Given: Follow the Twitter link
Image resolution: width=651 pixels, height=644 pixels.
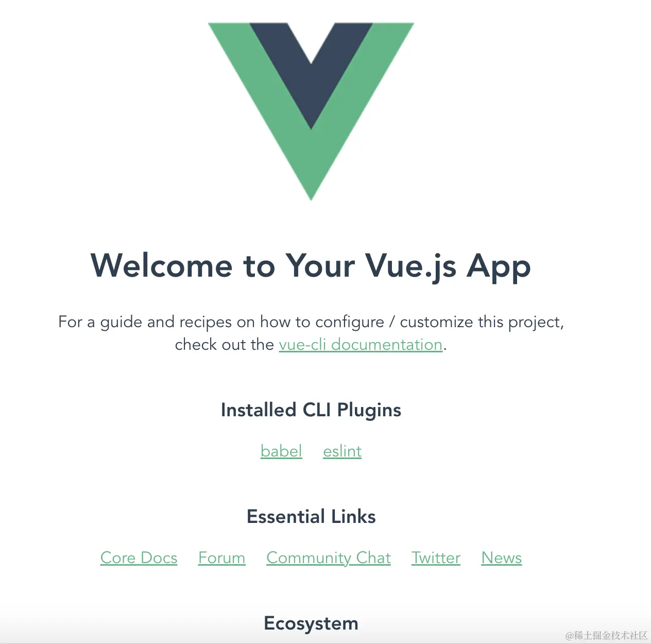Looking at the screenshot, I should tap(436, 557).
